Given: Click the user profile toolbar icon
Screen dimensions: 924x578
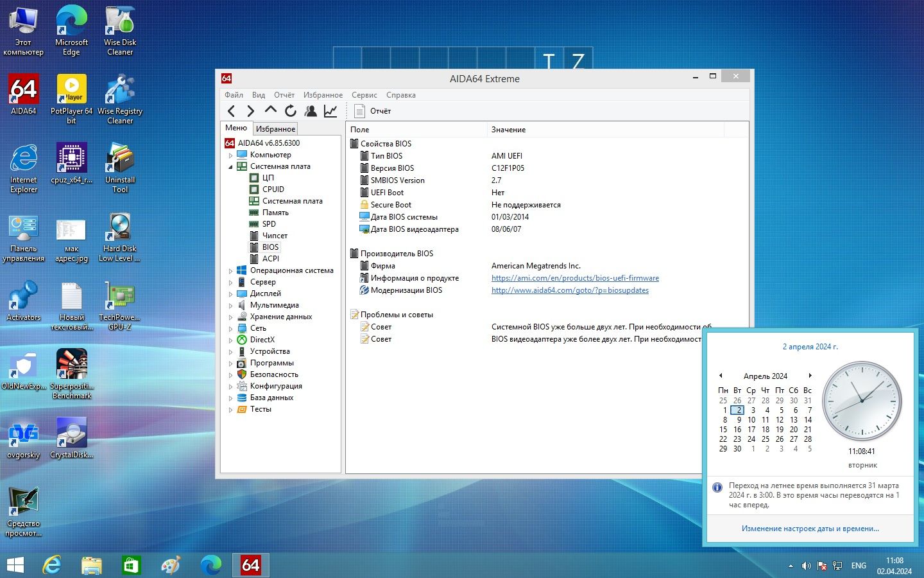Looking at the screenshot, I should pos(311,111).
